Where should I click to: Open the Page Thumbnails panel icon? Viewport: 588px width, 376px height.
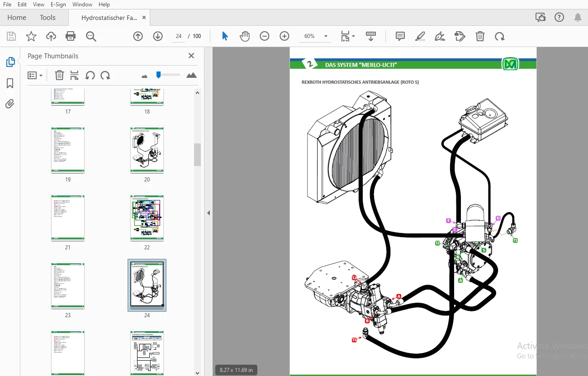tap(10, 62)
